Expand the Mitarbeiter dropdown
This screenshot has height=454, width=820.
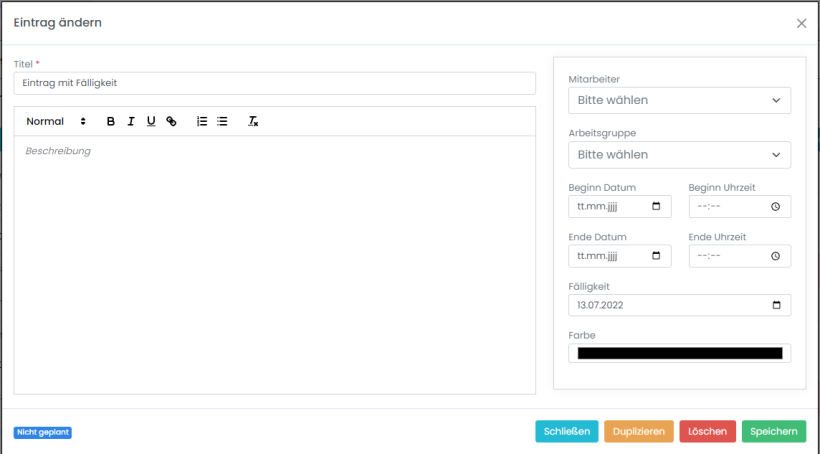click(x=679, y=100)
